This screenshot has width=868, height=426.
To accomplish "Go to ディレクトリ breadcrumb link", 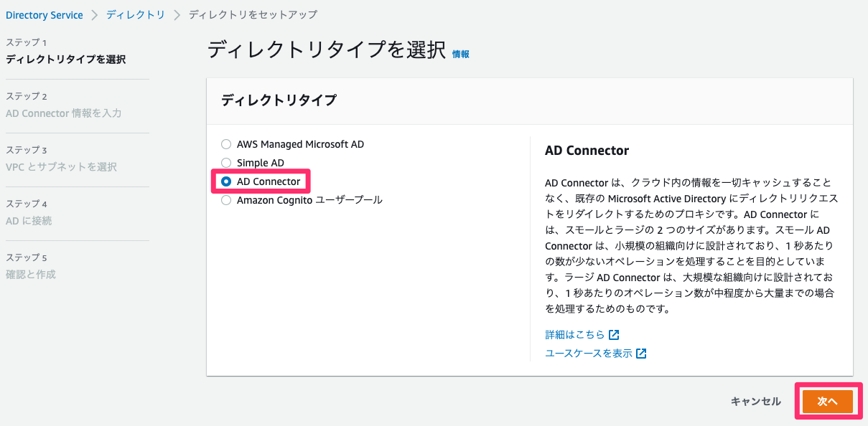I will 136,15.
